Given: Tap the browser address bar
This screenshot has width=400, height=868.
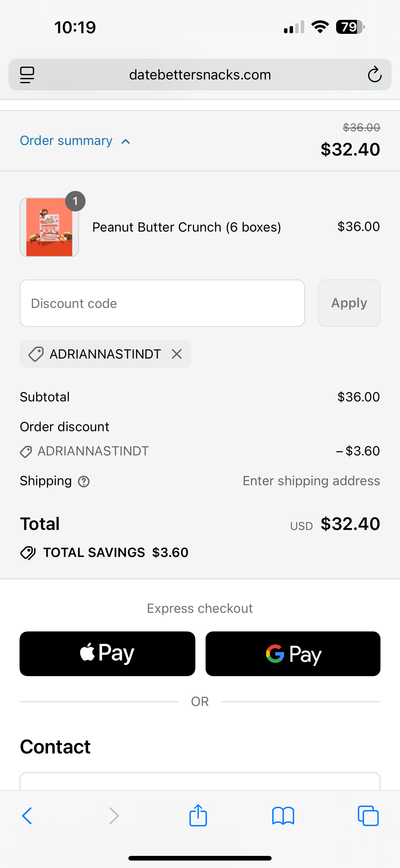Looking at the screenshot, I should coord(200,75).
